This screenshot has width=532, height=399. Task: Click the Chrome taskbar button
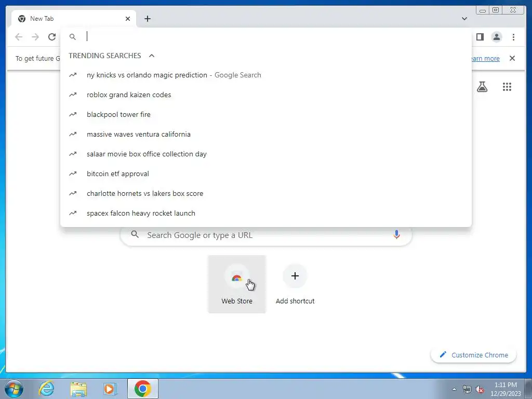click(x=142, y=389)
